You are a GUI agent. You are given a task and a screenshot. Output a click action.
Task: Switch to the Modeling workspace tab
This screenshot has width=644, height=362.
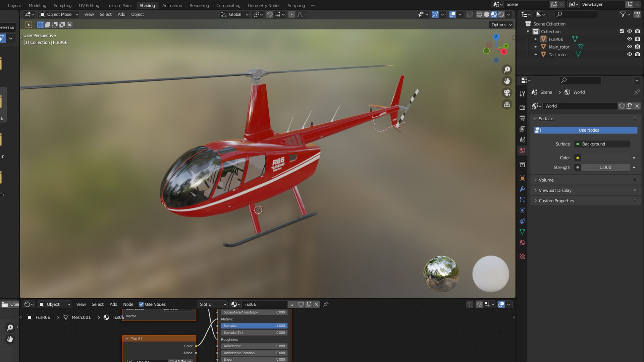(x=37, y=5)
